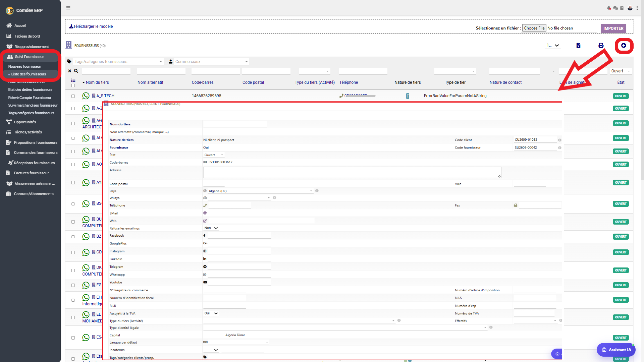The image size is (644, 362).
Task: Open Accueil in the sidebar
Action: tap(20, 25)
